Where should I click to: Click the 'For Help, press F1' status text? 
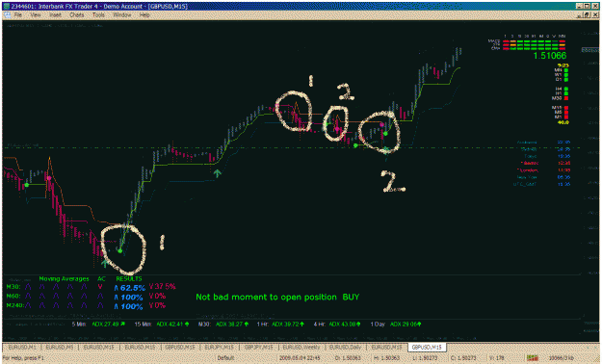pos(24,357)
